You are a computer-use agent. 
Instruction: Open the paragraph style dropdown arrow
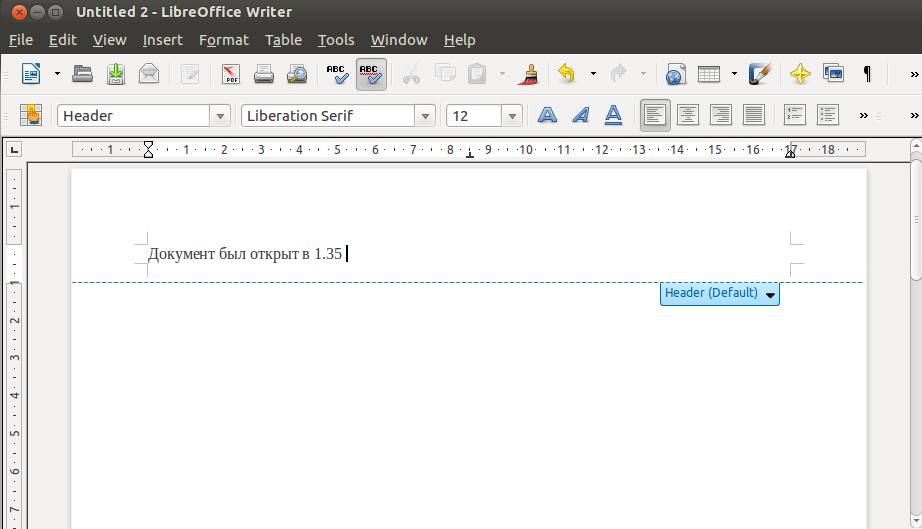220,115
